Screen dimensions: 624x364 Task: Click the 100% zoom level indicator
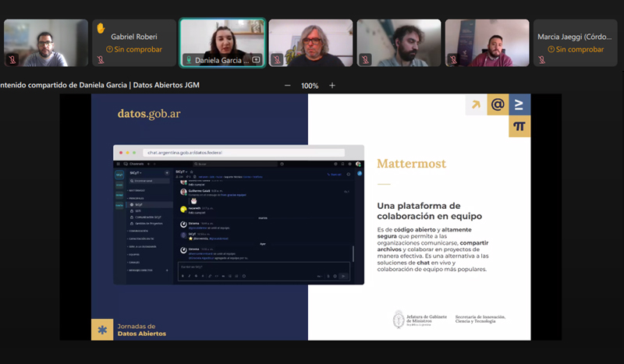click(310, 86)
